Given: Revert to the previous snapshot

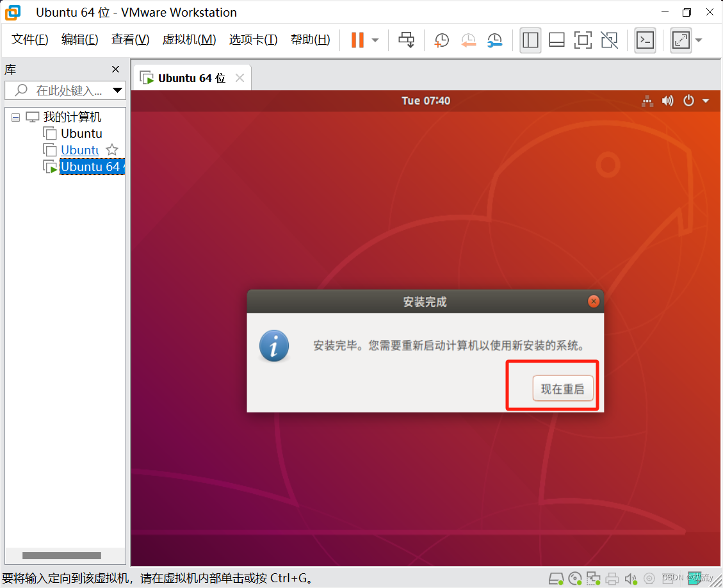Looking at the screenshot, I should [x=468, y=40].
